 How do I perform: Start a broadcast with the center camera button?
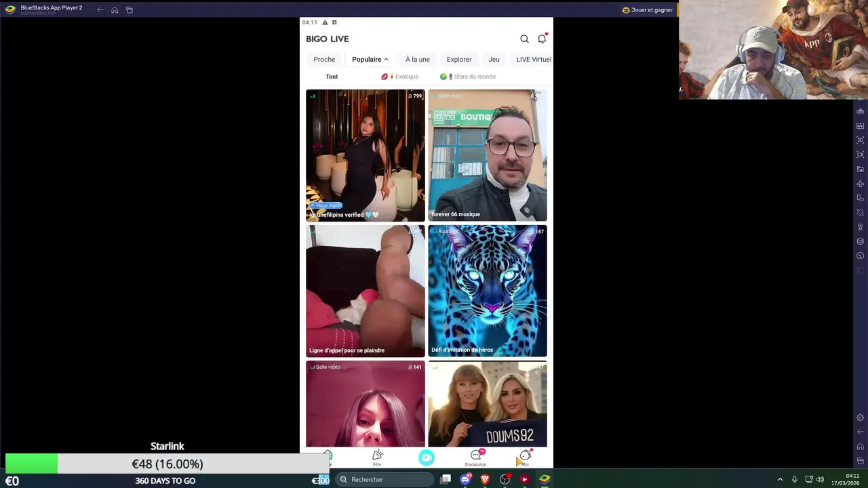click(x=427, y=458)
